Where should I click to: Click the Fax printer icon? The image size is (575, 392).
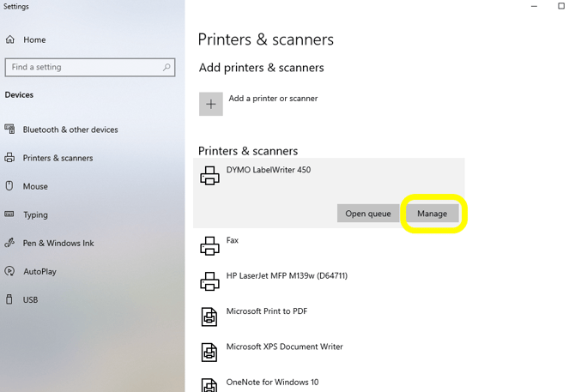209,246
